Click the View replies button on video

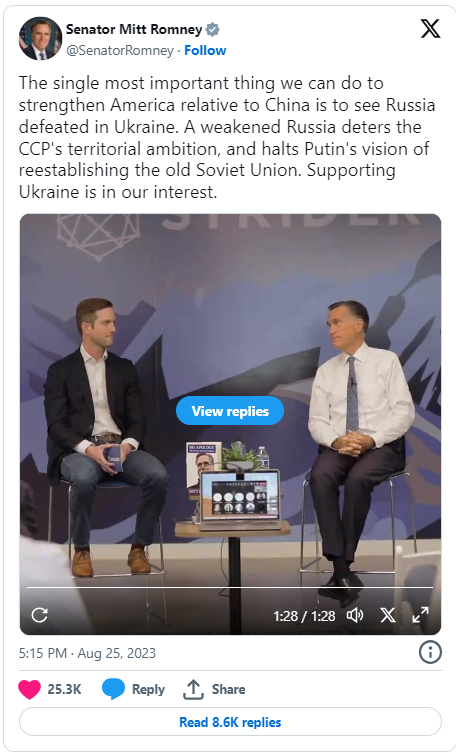pyautogui.click(x=230, y=411)
